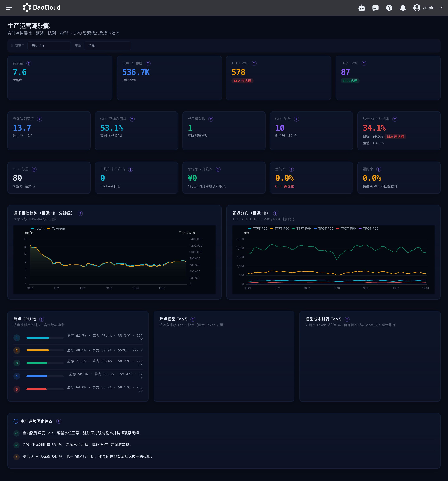Toggle the TTFT P99 legend series

click(x=301, y=229)
